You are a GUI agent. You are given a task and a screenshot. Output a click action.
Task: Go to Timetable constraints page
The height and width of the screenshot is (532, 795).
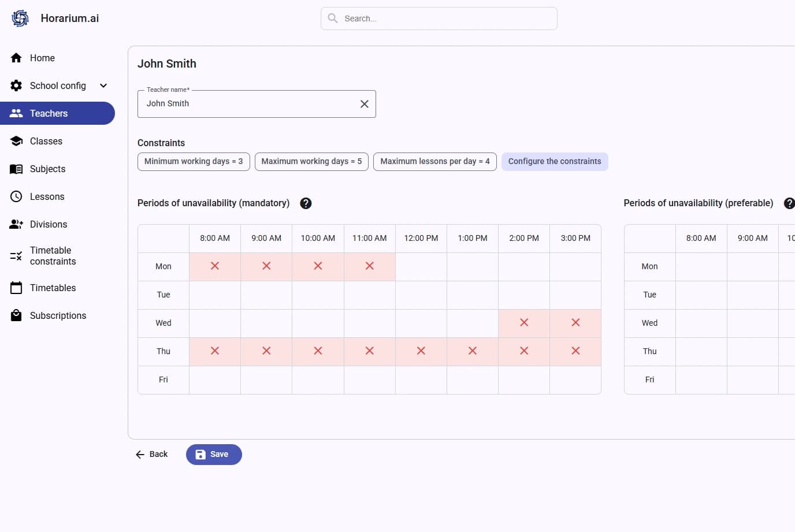coord(53,256)
